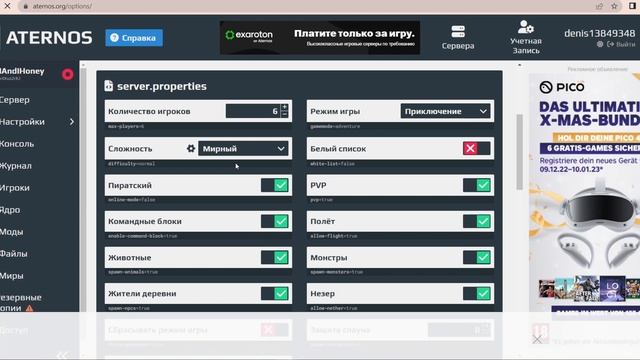Open the Учетная Запись account icon
Image resolution: width=640 pixels, height=360 pixels.
pyautogui.click(x=526, y=38)
